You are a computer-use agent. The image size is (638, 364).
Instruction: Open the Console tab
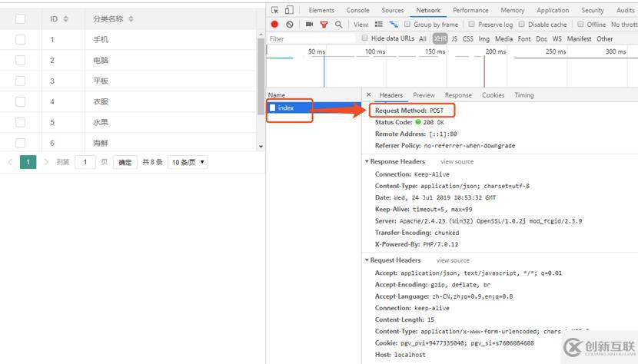tap(357, 10)
